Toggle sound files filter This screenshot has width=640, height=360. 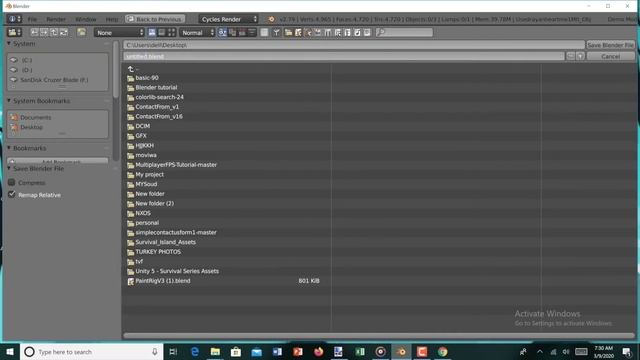click(x=357, y=32)
